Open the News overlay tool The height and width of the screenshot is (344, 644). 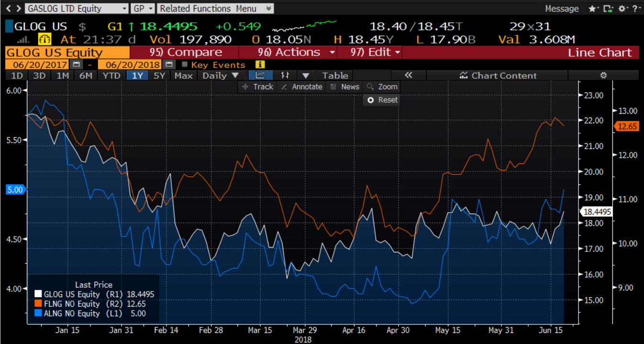click(x=344, y=86)
